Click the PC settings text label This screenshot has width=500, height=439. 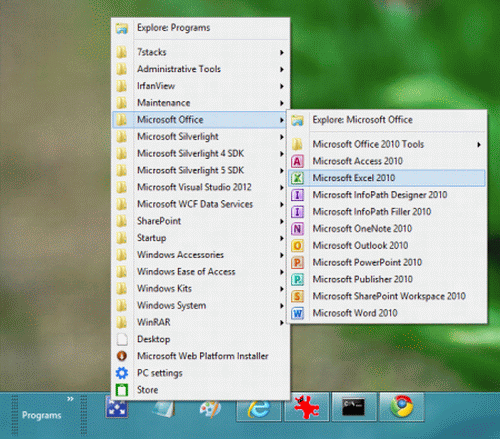pyautogui.click(x=160, y=373)
